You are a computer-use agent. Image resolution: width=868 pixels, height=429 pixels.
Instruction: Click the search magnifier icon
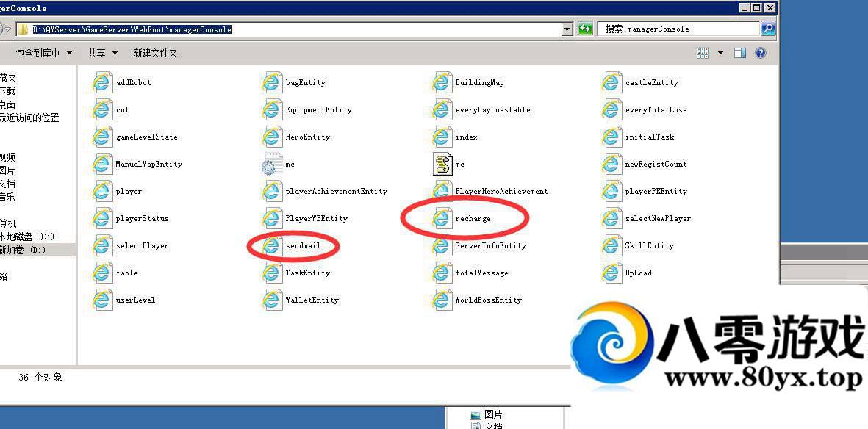coord(767,29)
